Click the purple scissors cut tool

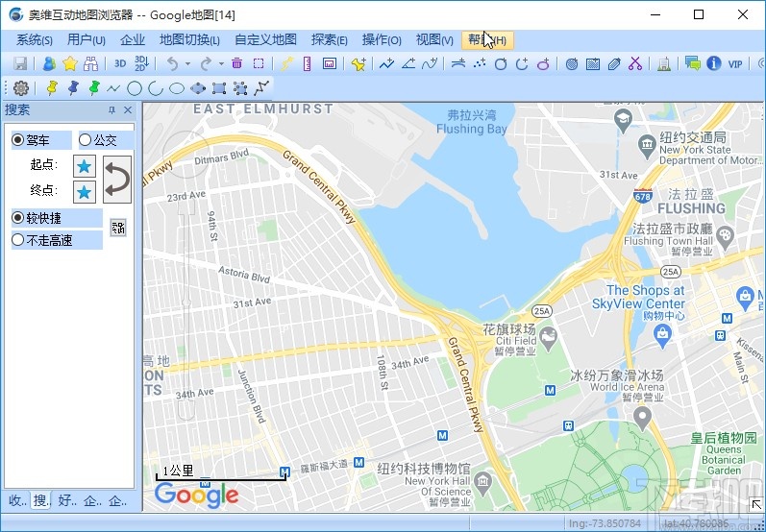635,63
